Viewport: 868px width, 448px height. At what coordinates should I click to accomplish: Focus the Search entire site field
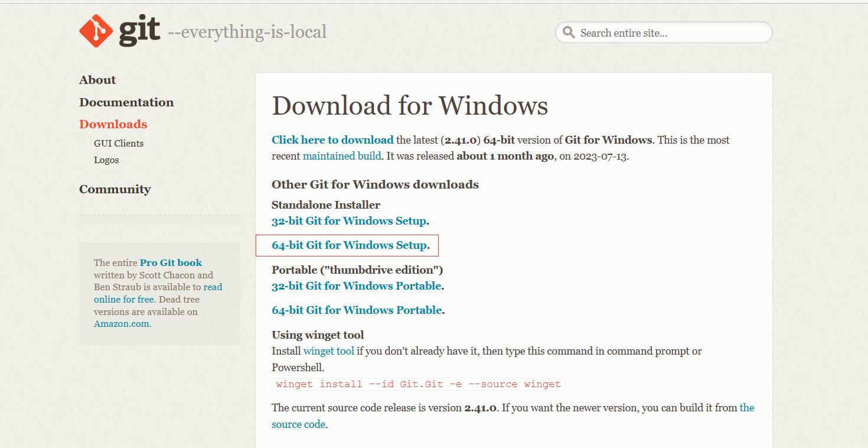tap(664, 33)
